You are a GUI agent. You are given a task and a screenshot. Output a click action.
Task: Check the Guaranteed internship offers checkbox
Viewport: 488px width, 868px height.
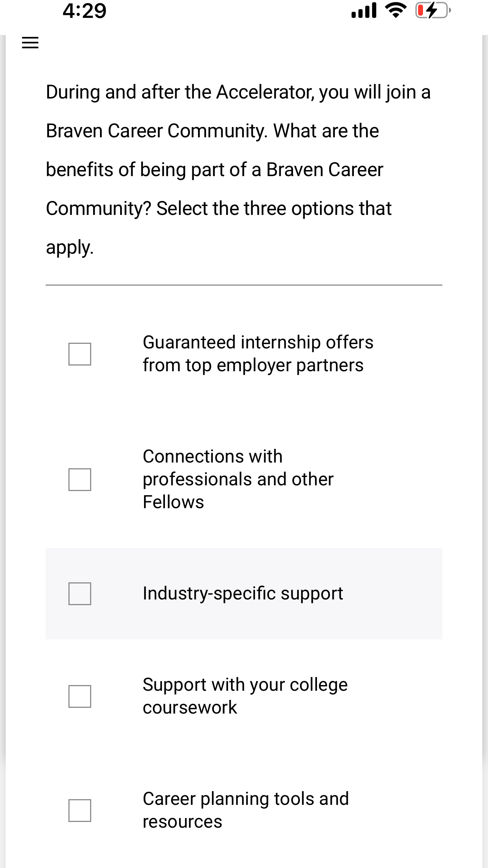(x=80, y=354)
